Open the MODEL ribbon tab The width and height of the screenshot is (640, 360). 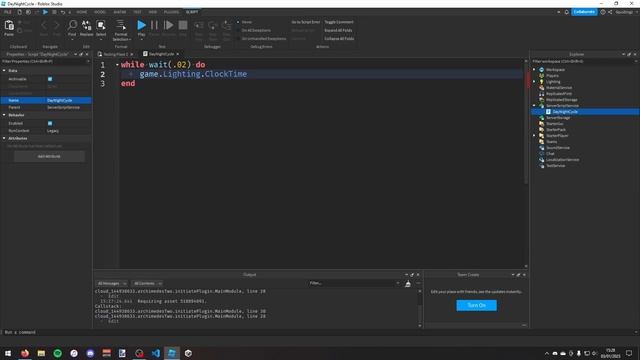click(x=100, y=12)
